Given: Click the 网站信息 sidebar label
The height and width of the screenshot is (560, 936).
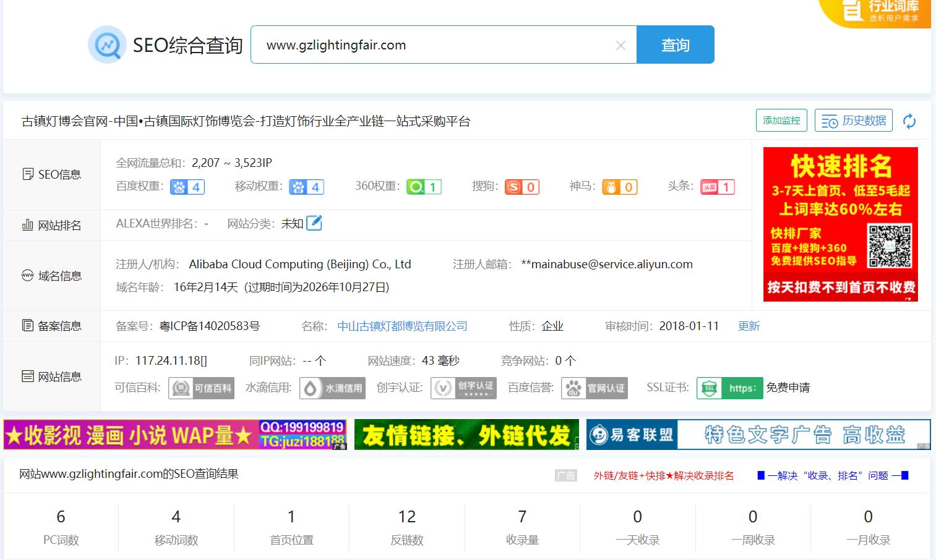Looking at the screenshot, I should click(52, 376).
